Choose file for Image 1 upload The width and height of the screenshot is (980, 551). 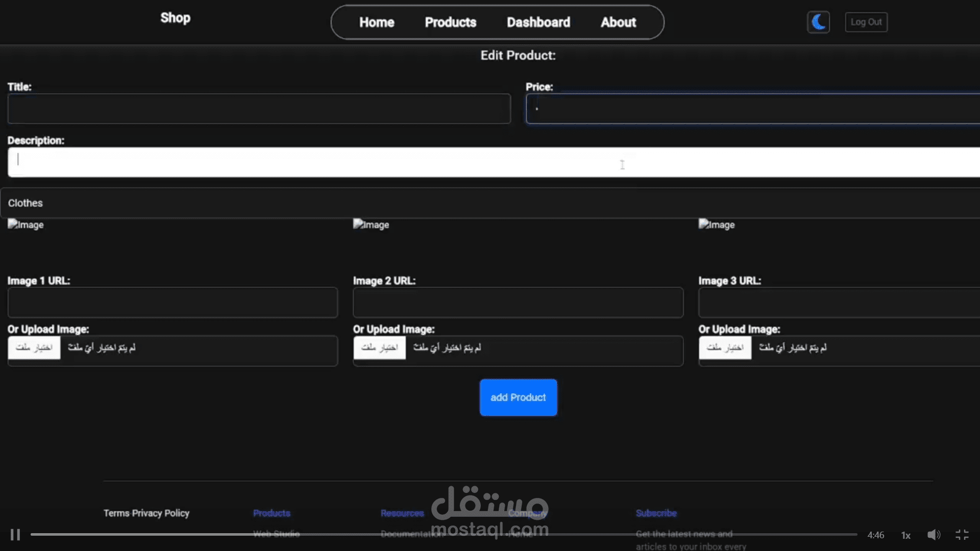[34, 347]
